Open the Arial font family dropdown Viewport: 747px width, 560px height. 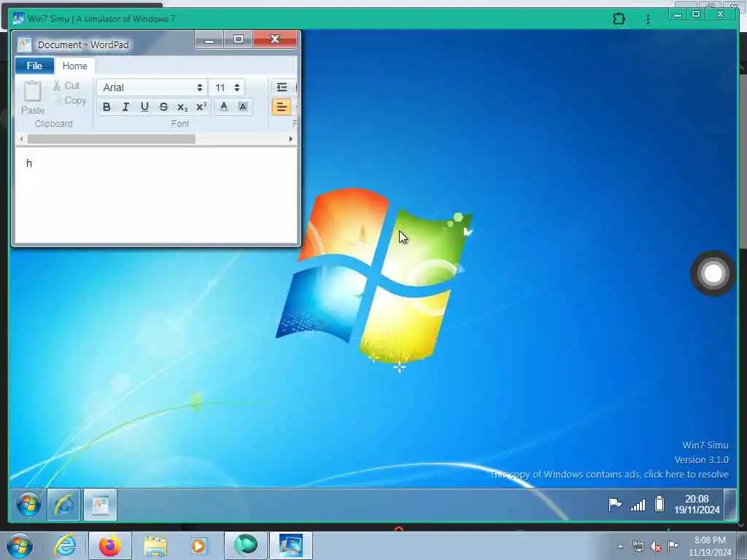point(152,87)
